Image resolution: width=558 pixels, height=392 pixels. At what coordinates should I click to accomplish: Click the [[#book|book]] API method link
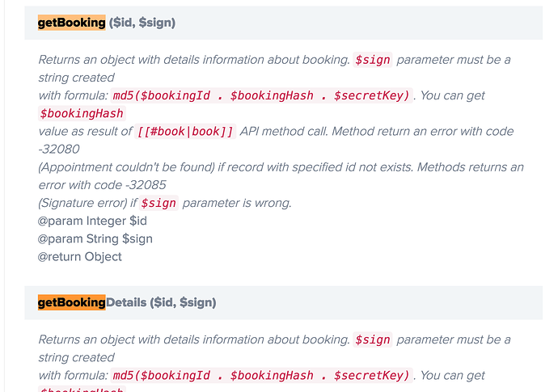185,132
